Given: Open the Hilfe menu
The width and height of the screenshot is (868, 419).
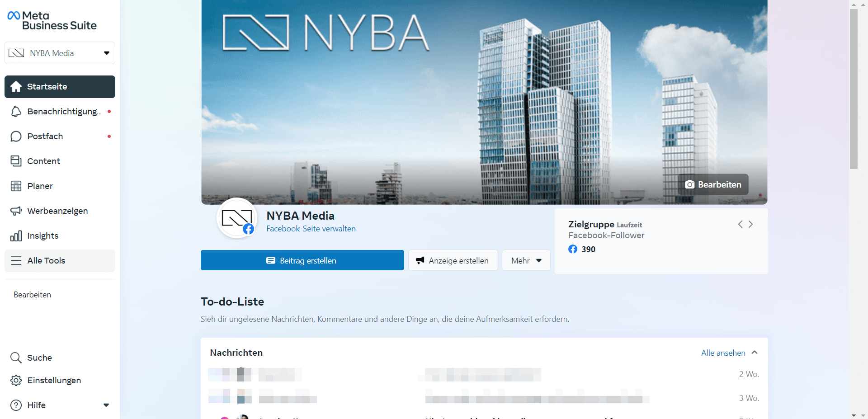Looking at the screenshot, I should pyautogui.click(x=60, y=405).
